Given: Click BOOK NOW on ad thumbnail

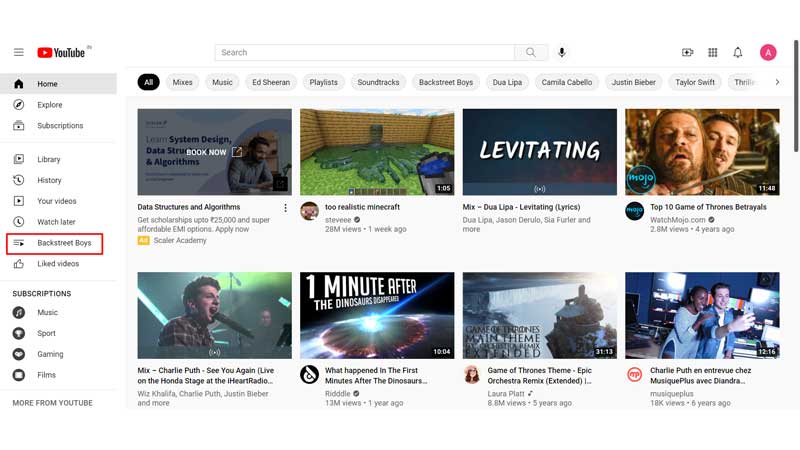Looking at the screenshot, I should click(x=214, y=152).
